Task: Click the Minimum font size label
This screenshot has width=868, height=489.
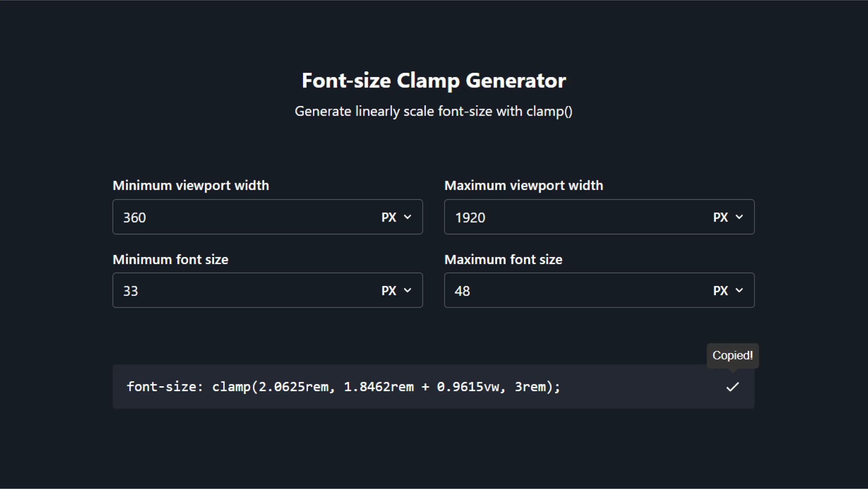Action: point(171,259)
